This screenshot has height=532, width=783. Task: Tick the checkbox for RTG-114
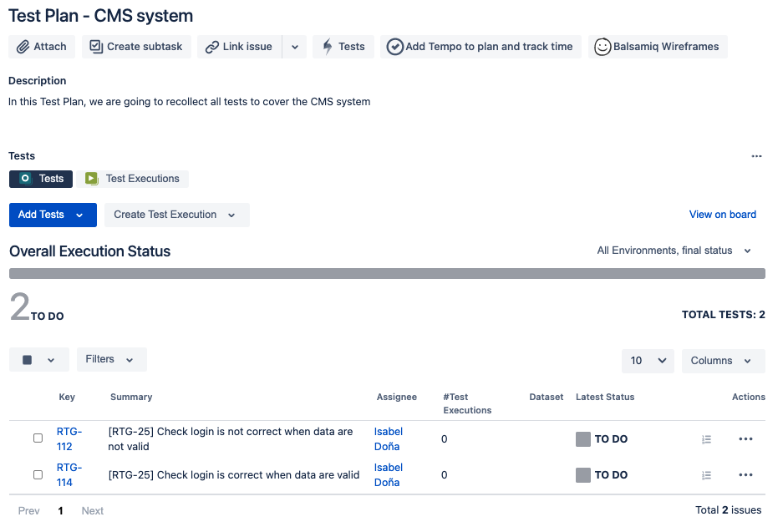pos(38,474)
